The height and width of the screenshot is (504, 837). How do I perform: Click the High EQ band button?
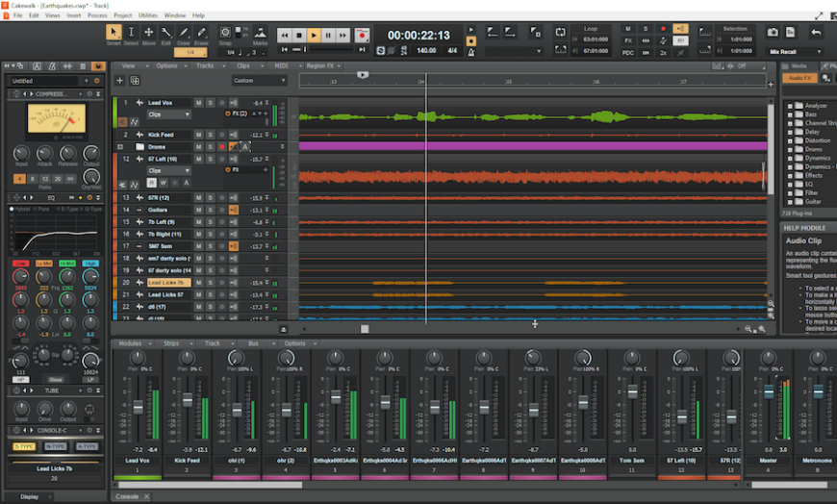coord(90,264)
